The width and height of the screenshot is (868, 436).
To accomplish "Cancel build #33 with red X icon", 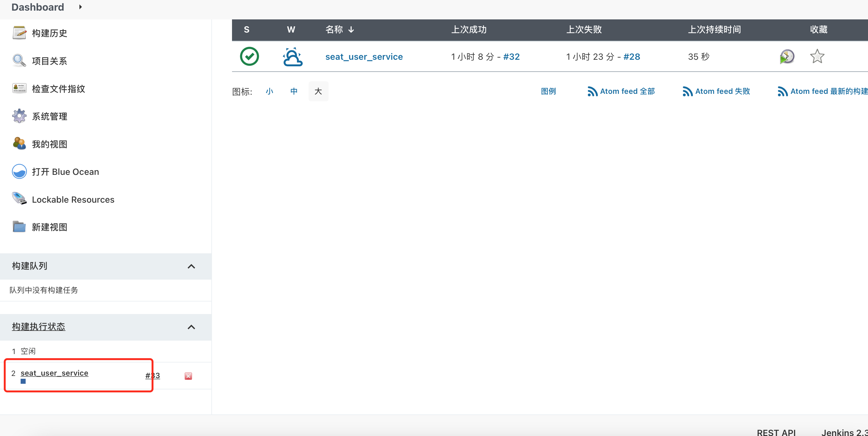I will (x=188, y=376).
